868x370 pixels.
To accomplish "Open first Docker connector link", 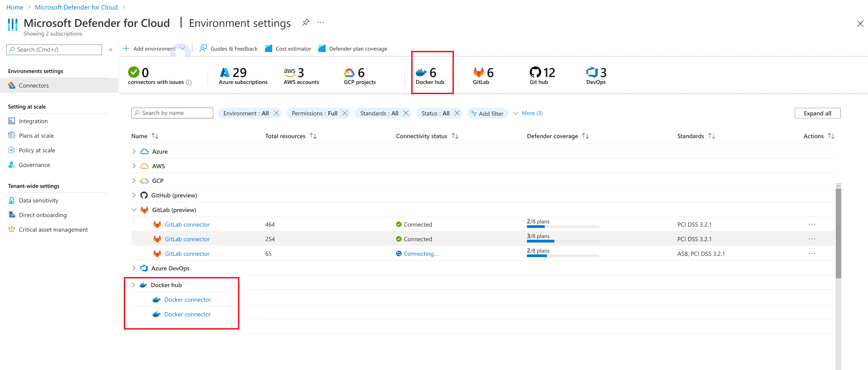I will coord(187,300).
